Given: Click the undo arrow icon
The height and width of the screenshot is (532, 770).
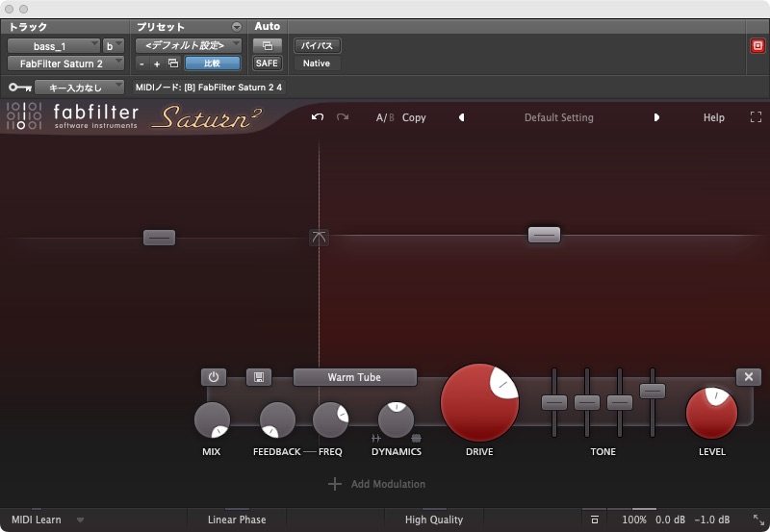Looking at the screenshot, I should click(318, 117).
